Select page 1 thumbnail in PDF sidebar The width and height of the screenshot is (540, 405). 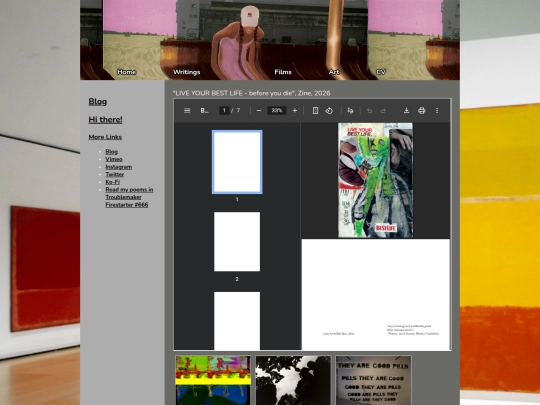point(237,162)
